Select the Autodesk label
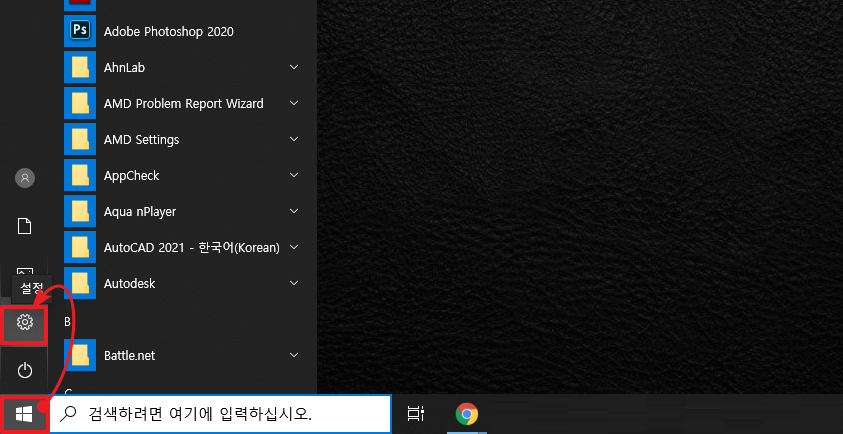843x434 pixels. 129,283
